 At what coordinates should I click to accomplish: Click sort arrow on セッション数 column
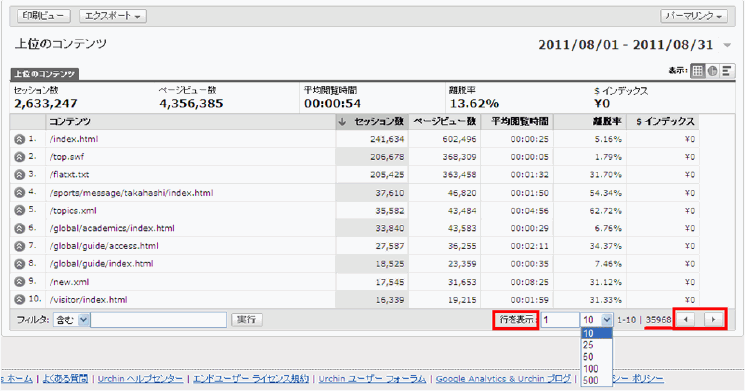(x=342, y=122)
